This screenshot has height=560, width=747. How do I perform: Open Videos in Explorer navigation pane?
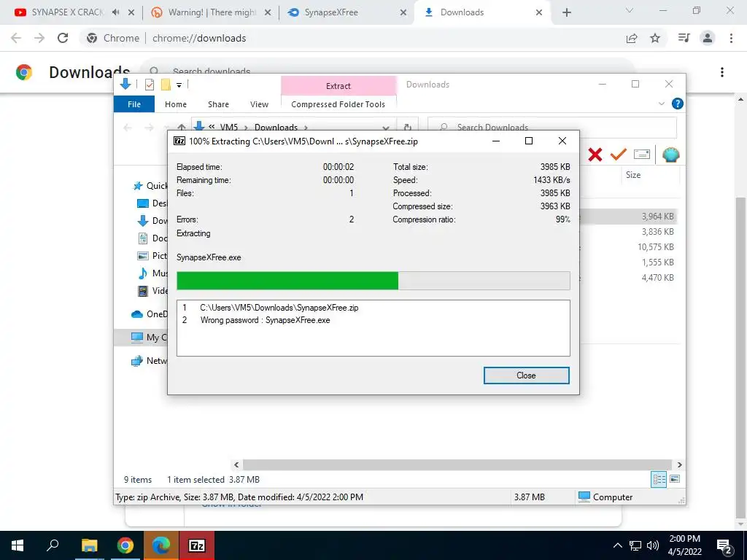point(152,290)
